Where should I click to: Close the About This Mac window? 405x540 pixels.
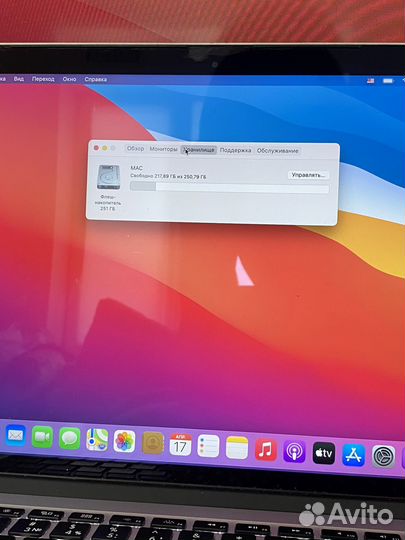96,148
